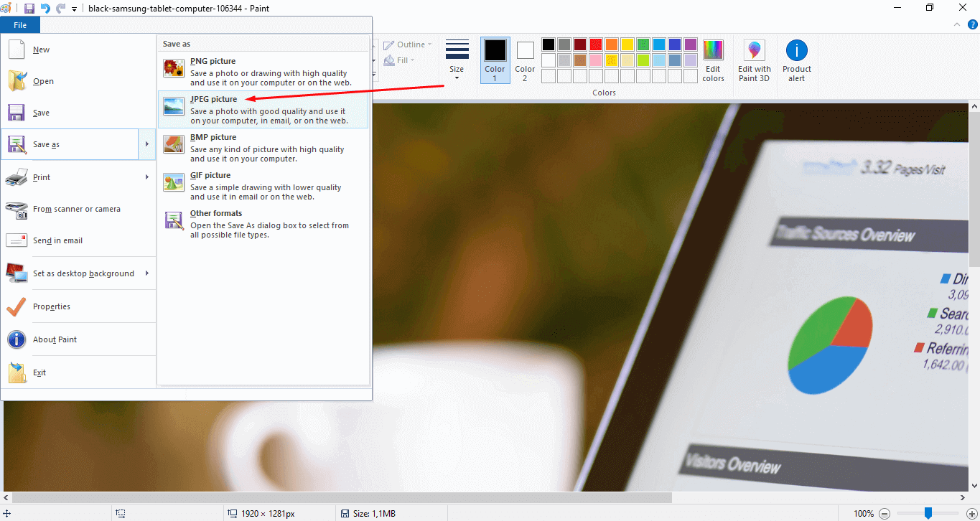980x521 pixels.
Task: Click the 100% zoom level text
Action: (864, 514)
